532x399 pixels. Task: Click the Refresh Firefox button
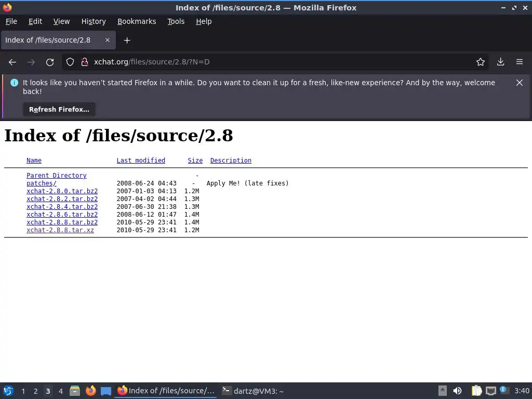click(x=59, y=110)
